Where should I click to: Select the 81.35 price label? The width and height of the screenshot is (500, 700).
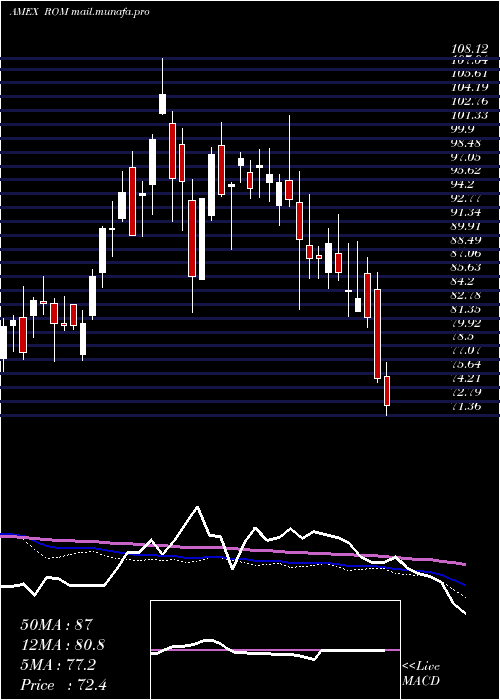click(466, 308)
